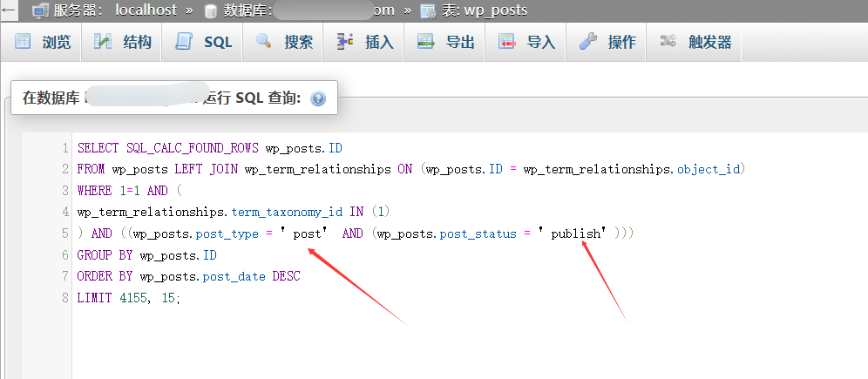Click the back arrow in the breadcrumb bar

[9, 10]
